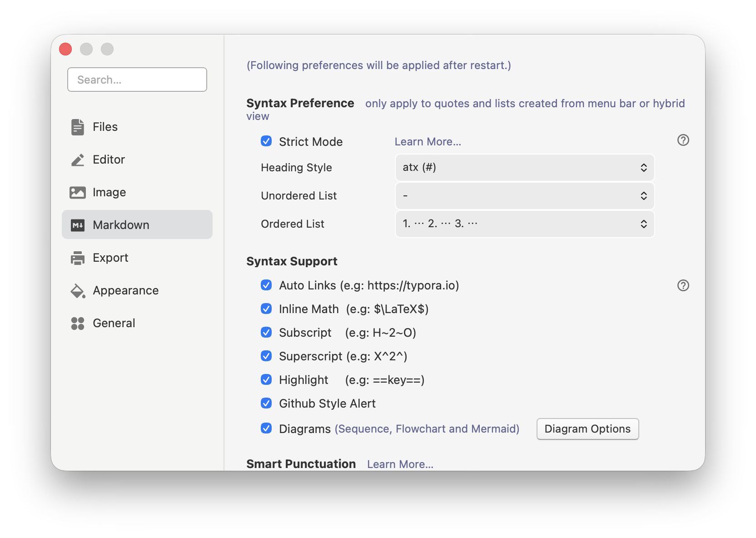The image size is (756, 538).
Task: Open the Unordered List style dropdown
Action: point(524,196)
